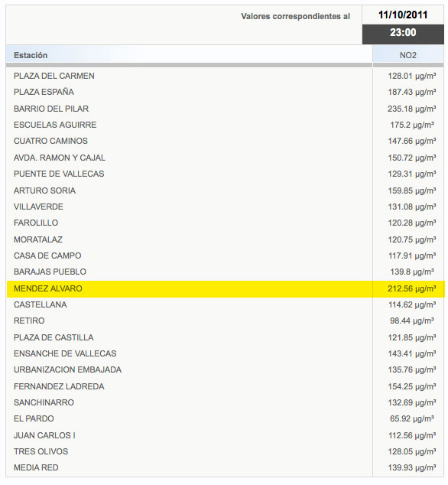
Task: Select the 23:00 time cell
Action: coord(403,33)
